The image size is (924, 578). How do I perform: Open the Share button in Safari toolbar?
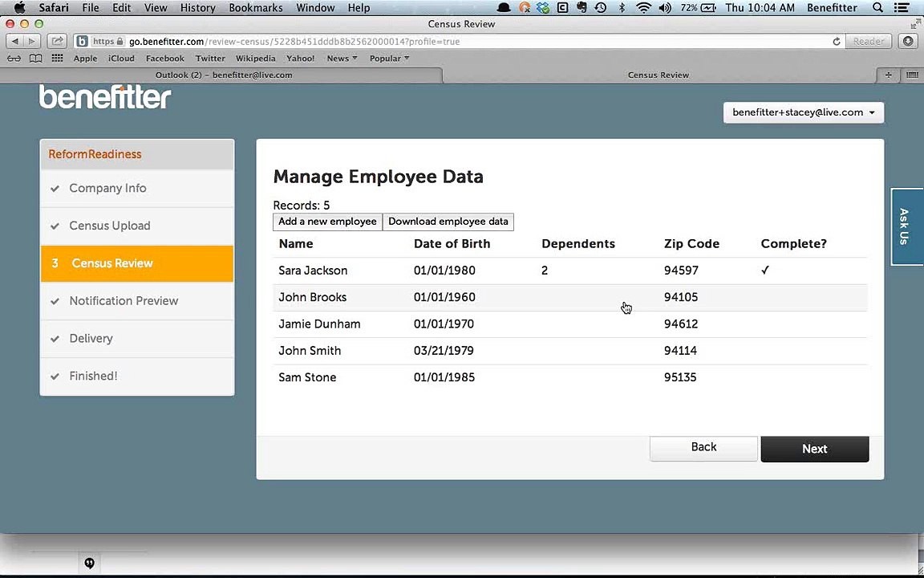point(57,41)
